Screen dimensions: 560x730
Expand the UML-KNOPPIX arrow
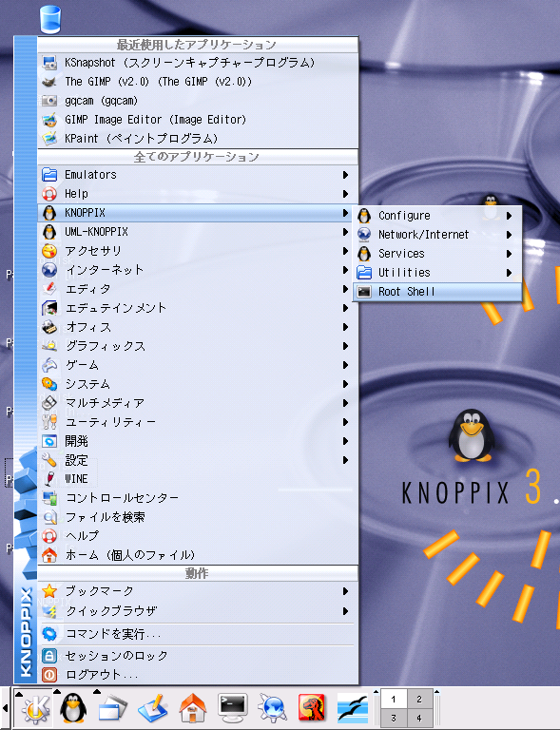click(345, 232)
